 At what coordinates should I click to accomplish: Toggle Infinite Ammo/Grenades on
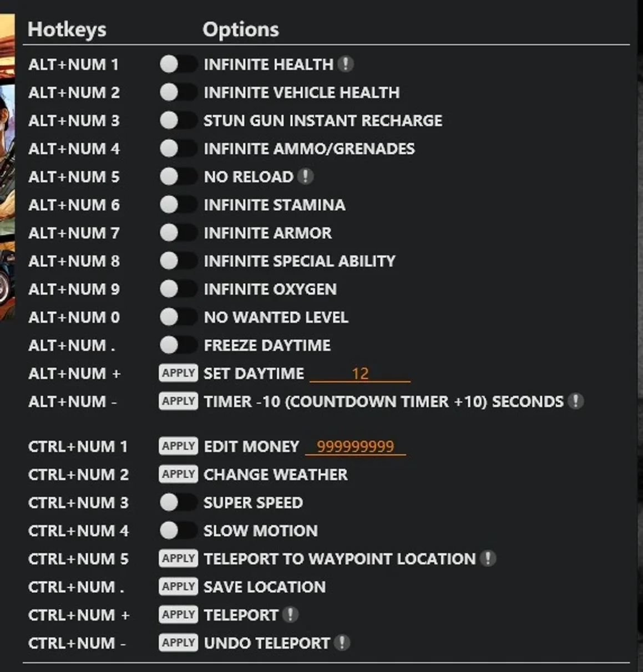coord(178,148)
